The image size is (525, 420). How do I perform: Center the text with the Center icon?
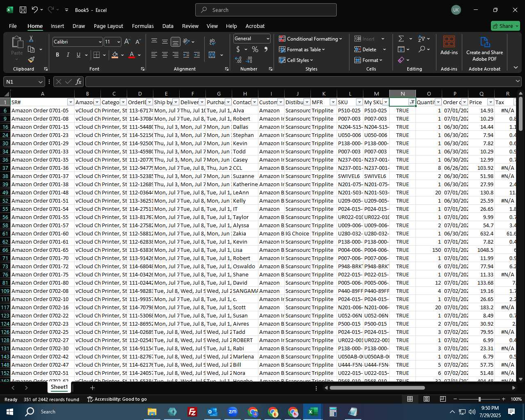[x=165, y=55]
